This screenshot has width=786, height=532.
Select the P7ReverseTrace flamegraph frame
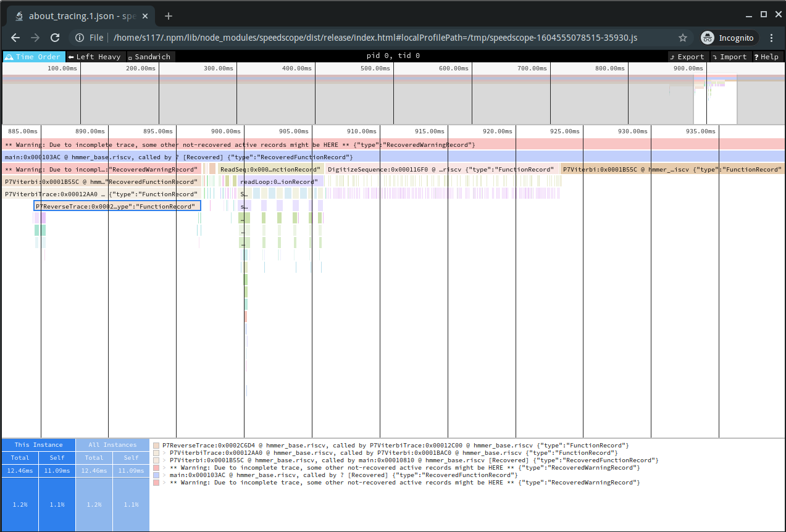[x=117, y=206]
